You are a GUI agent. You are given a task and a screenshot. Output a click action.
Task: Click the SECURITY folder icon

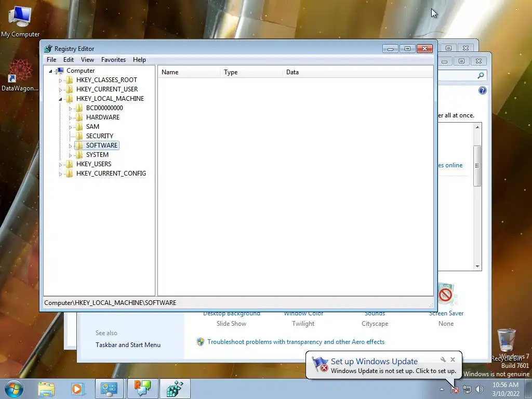[79, 136]
